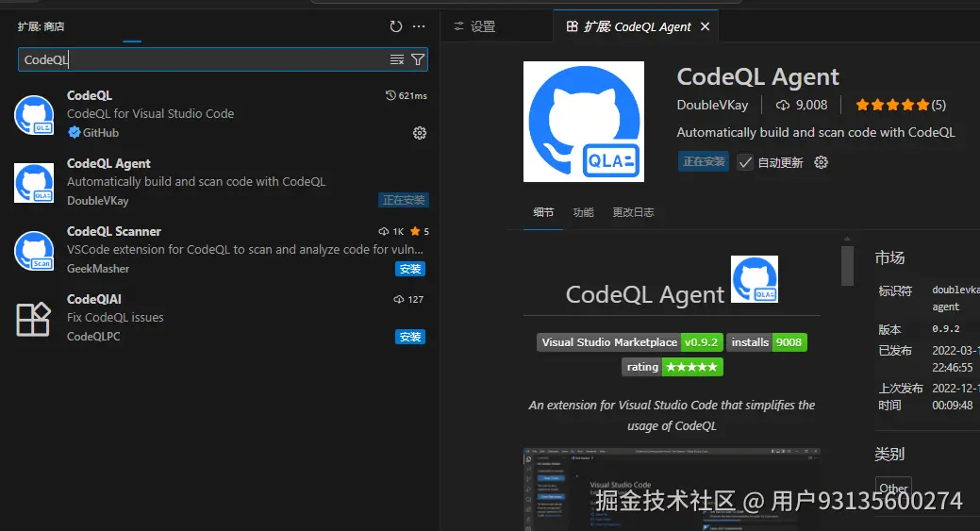Viewport: 980px width, 531px height.
Task: Open the manage gear in extension details
Action: click(822, 162)
